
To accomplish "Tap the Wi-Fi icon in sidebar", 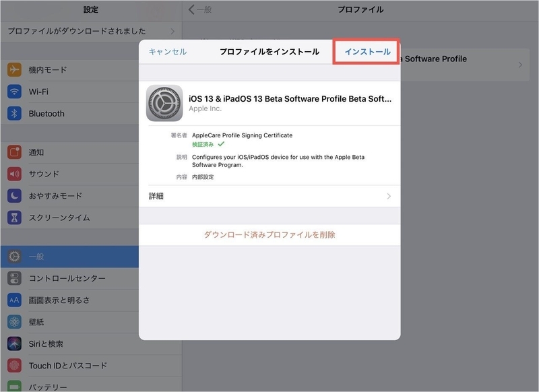I will pyautogui.click(x=14, y=92).
